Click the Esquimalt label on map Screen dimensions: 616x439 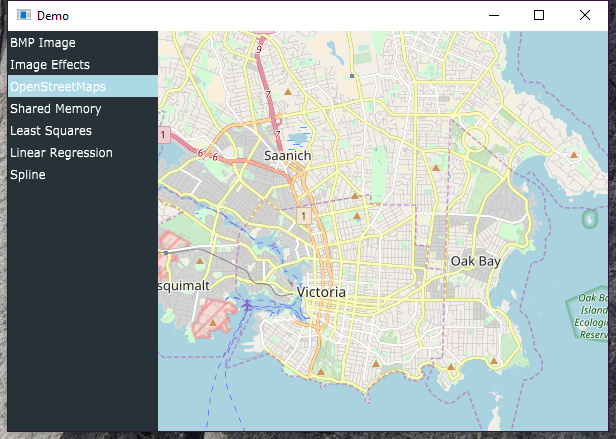click(184, 286)
